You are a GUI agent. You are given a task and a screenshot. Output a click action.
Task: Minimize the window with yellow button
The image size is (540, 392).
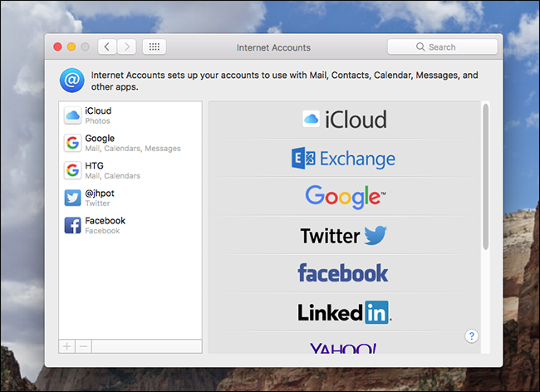click(71, 47)
